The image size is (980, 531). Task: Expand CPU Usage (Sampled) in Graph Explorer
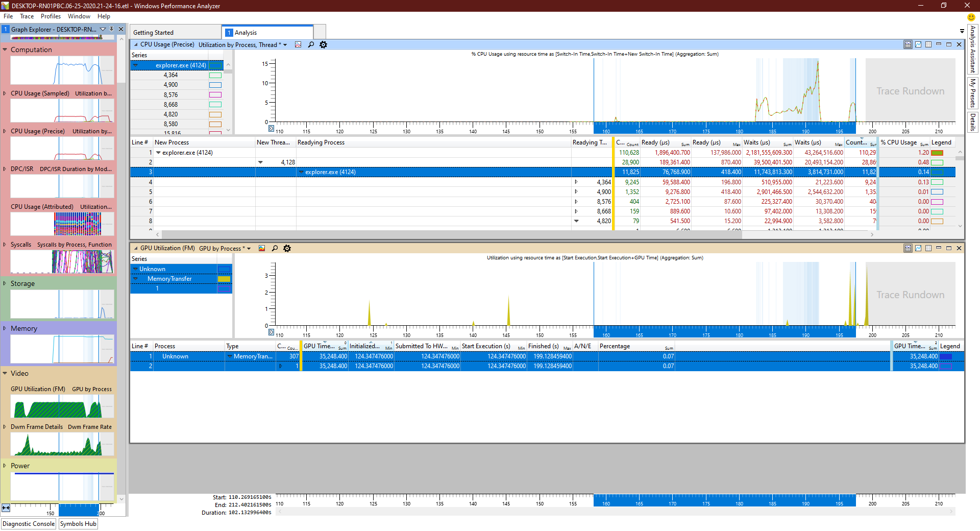5,93
